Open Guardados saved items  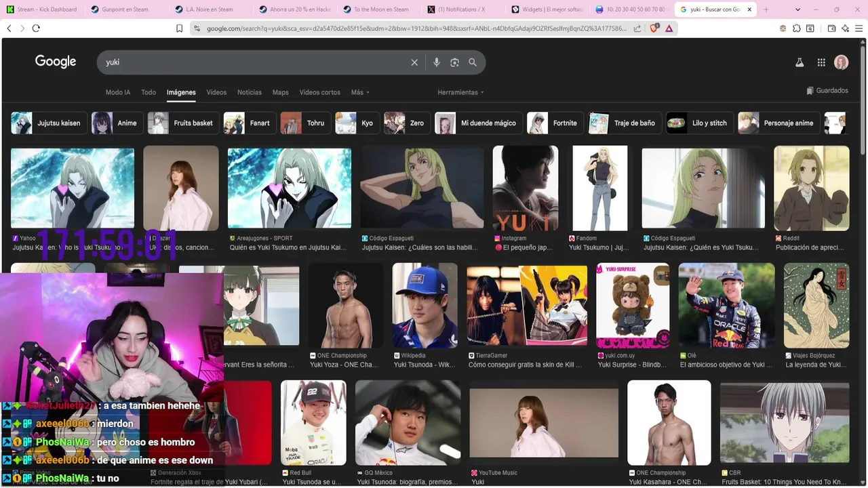[x=827, y=90]
